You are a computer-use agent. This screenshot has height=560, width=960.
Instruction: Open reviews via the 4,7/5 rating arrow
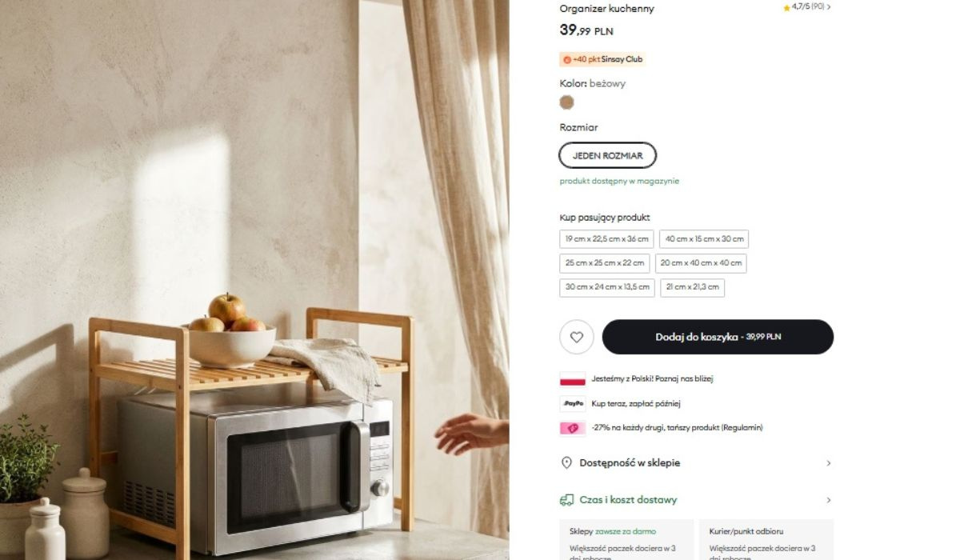[x=828, y=6]
